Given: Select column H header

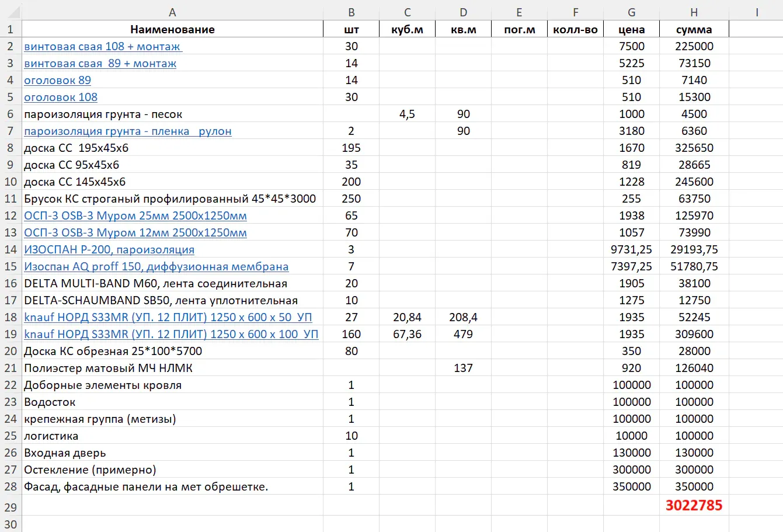Looking at the screenshot, I should 694,12.
